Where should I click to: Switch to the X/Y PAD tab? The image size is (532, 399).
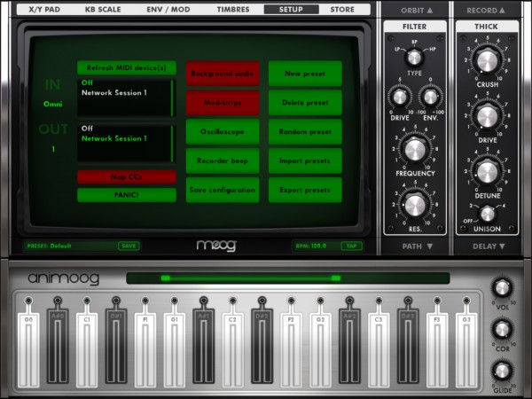tap(44, 9)
